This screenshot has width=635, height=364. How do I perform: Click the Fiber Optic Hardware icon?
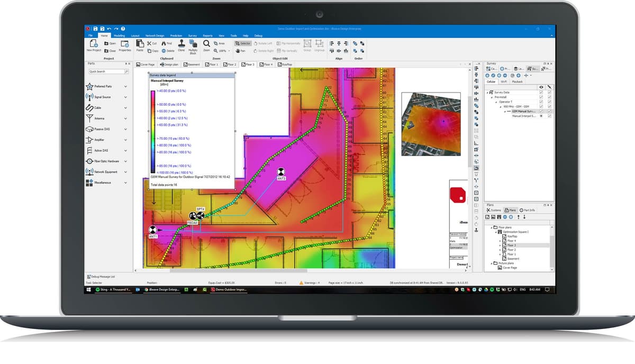pyautogui.click(x=89, y=161)
